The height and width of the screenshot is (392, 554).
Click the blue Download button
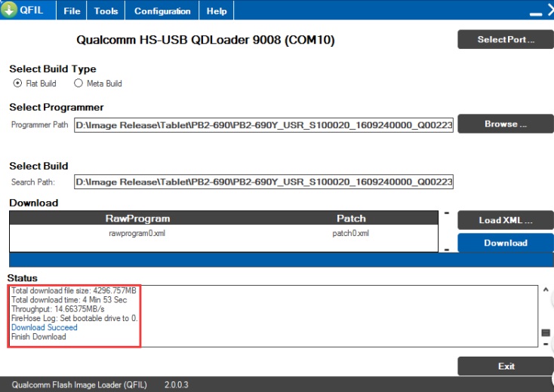pos(506,243)
